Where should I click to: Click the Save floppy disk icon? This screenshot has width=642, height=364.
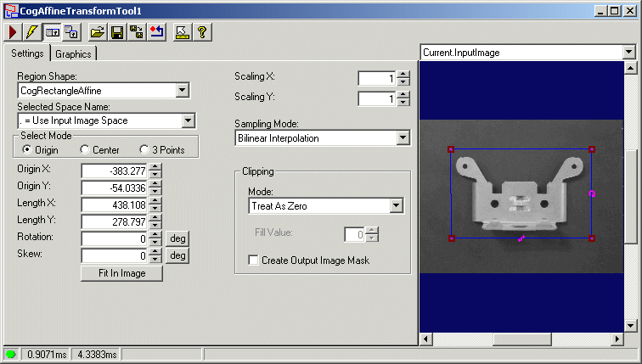coord(117,32)
